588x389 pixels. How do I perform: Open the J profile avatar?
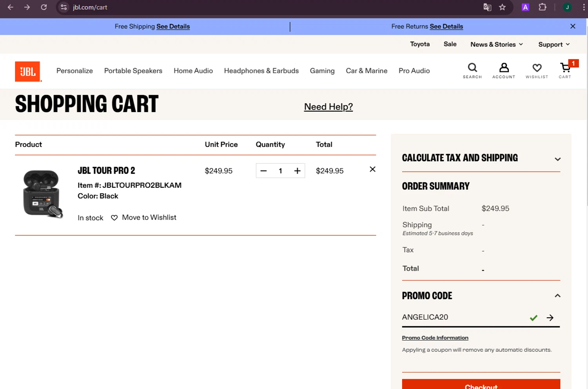(567, 7)
